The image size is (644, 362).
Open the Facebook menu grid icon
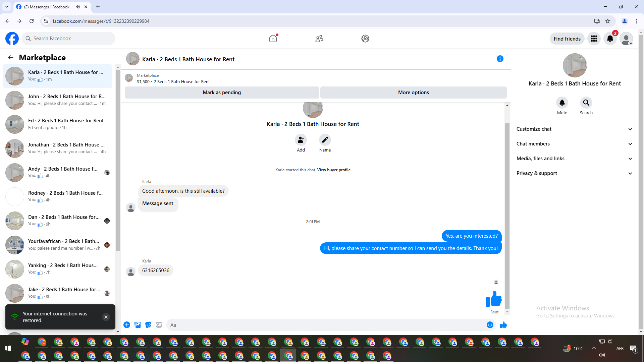click(x=594, y=39)
